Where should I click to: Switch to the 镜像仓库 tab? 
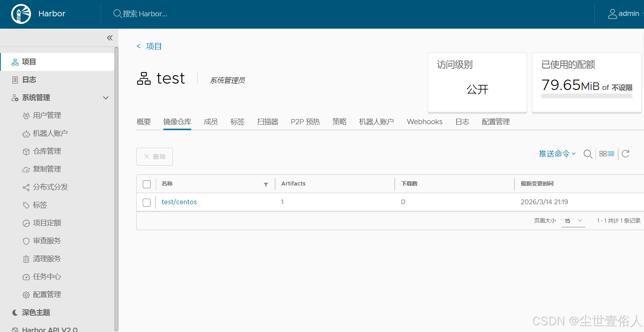pyautogui.click(x=177, y=122)
